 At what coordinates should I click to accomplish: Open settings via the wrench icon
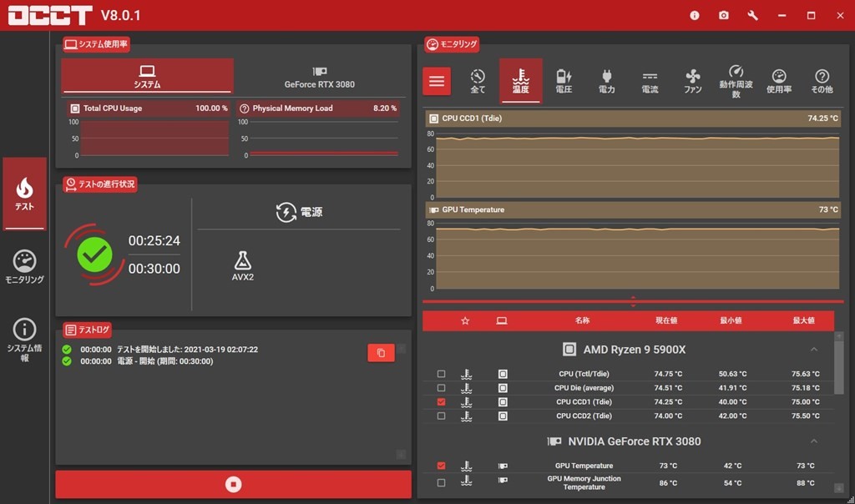click(x=752, y=16)
